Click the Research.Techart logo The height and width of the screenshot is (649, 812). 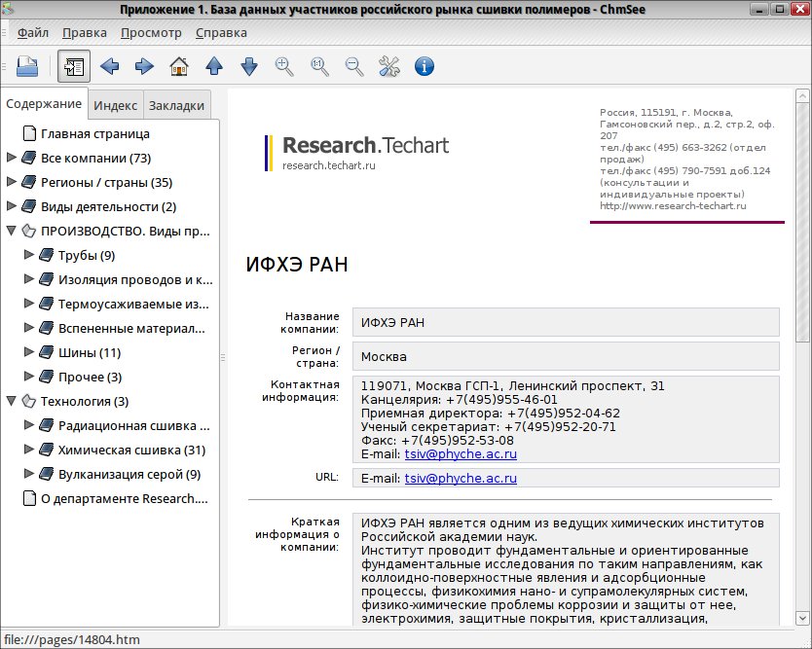pyautogui.click(x=356, y=152)
